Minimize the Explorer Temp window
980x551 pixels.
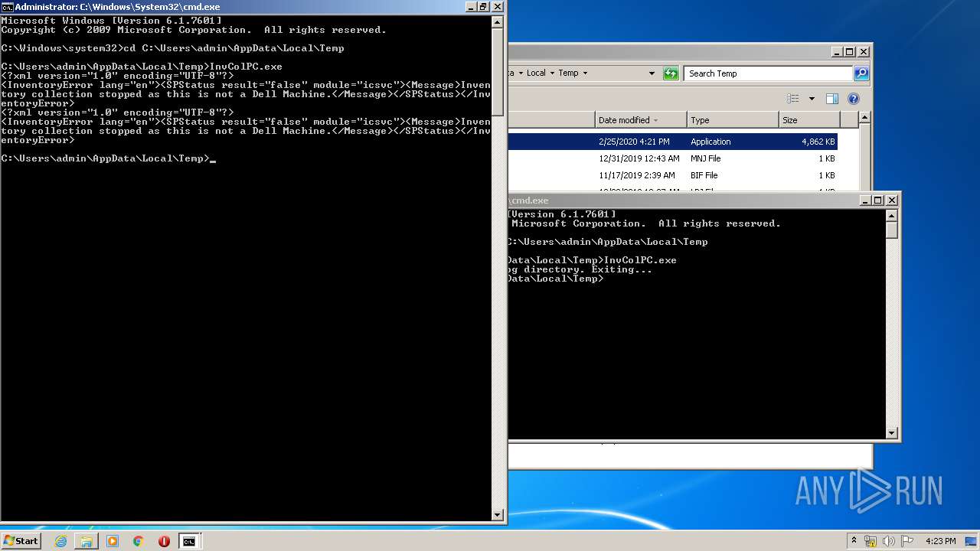(x=837, y=52)
